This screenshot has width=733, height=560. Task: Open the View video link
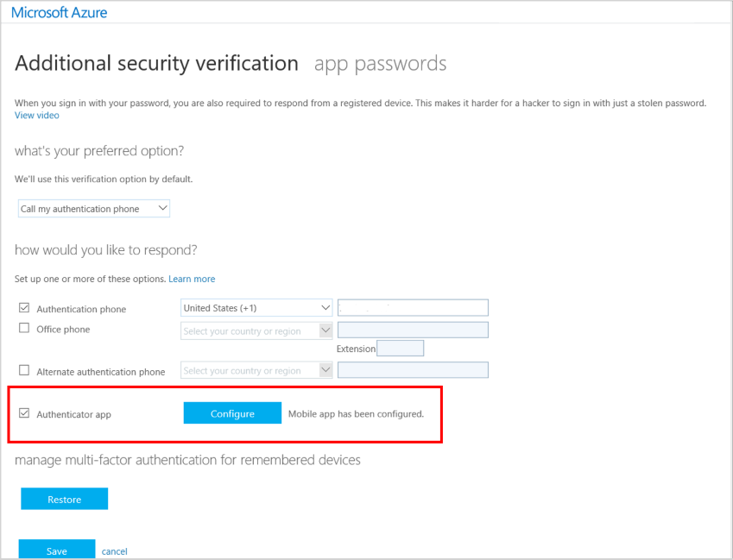36,115
